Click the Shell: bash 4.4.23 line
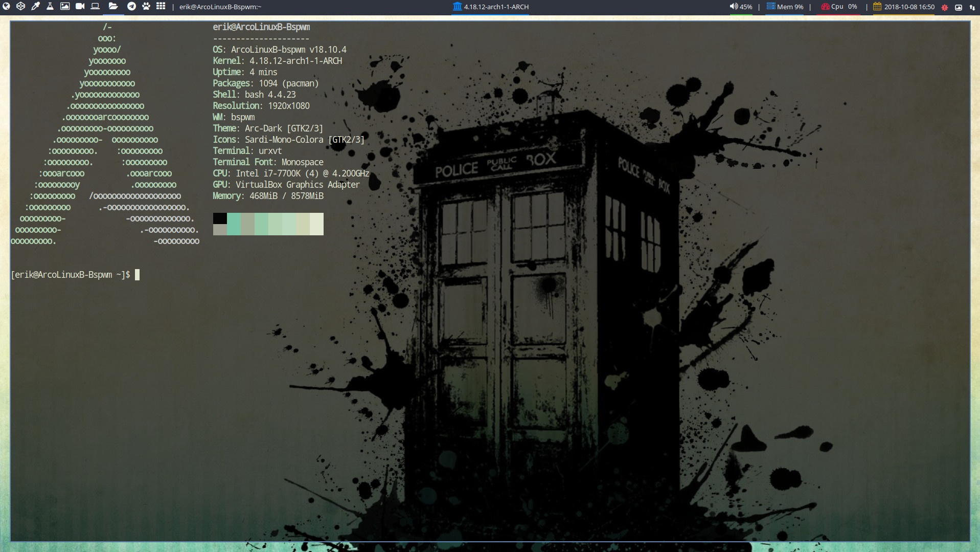Viewport: 980px width, 552px height. 254,95
